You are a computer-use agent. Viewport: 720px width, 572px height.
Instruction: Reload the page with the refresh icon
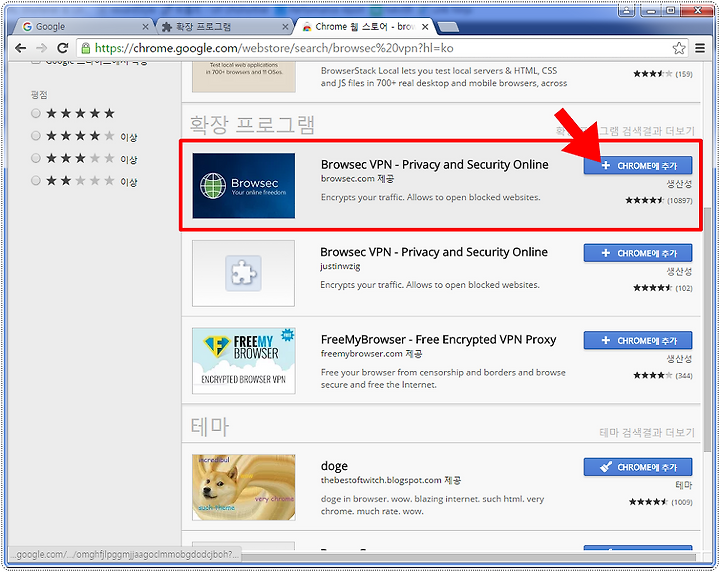62,48
